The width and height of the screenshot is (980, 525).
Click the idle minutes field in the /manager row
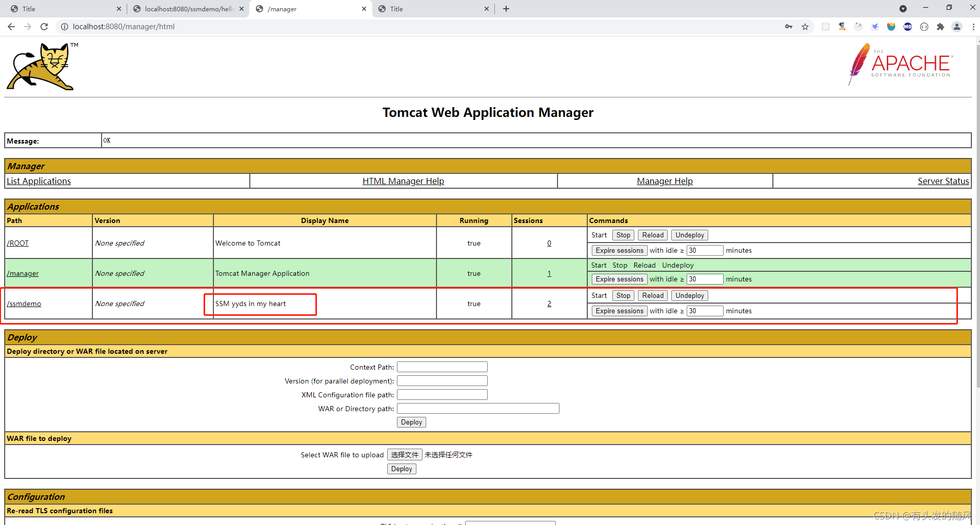pos(705,279)
